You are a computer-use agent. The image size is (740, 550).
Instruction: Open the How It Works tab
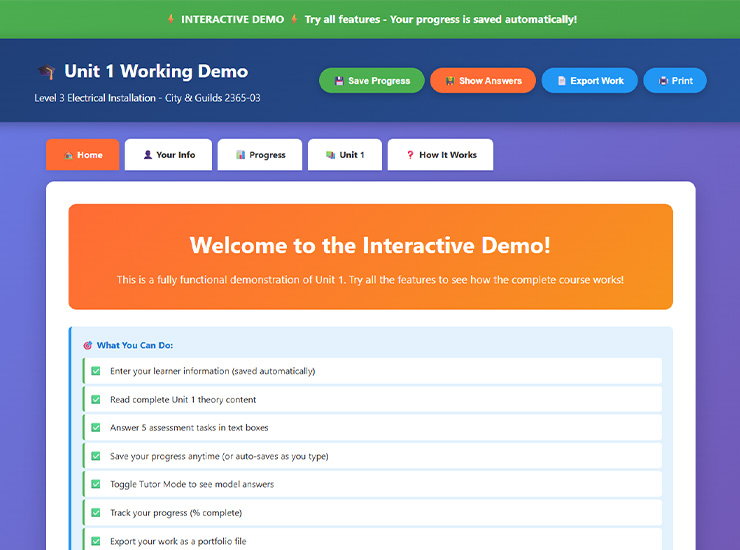coord(440,155)
